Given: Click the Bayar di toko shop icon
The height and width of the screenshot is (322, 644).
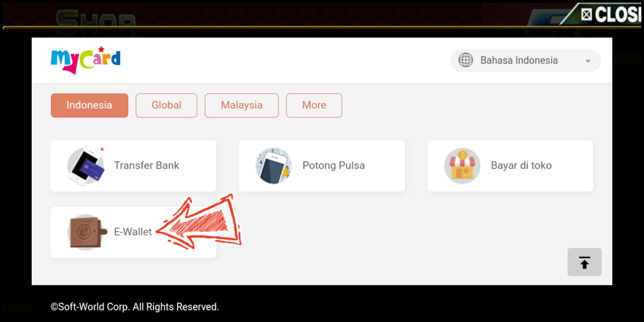Looking at the screenshot, I should [463, 166].
